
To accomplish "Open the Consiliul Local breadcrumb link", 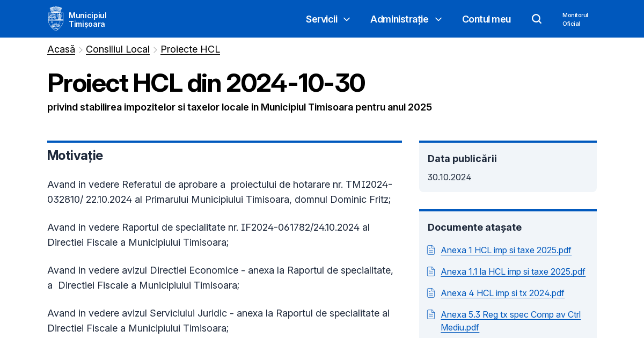I will point(118,49).
